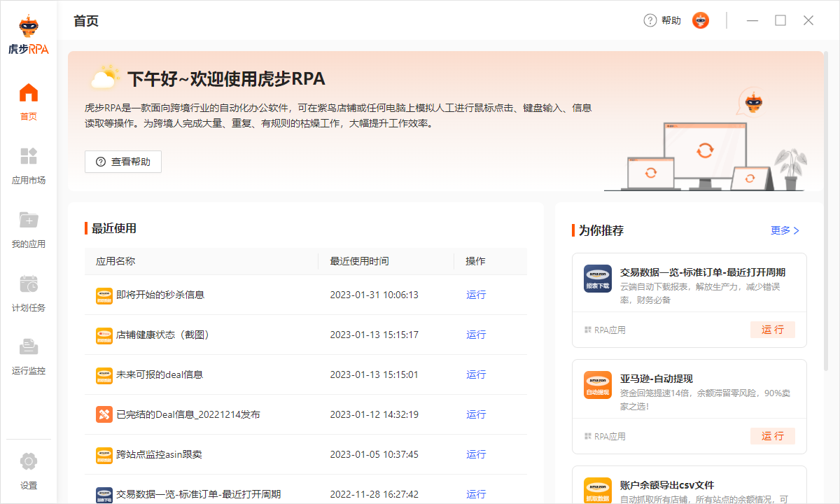Close the 虎步RPA window
This screenshot has height=504, width=840.
808,20
